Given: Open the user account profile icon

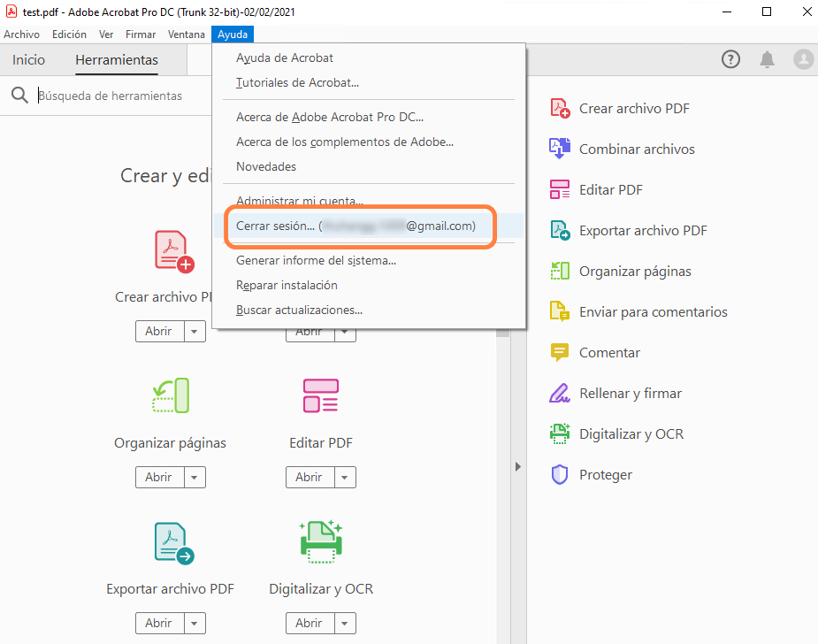Looking at the screenshot, I should pyautogui.click(x=803, y=59).
